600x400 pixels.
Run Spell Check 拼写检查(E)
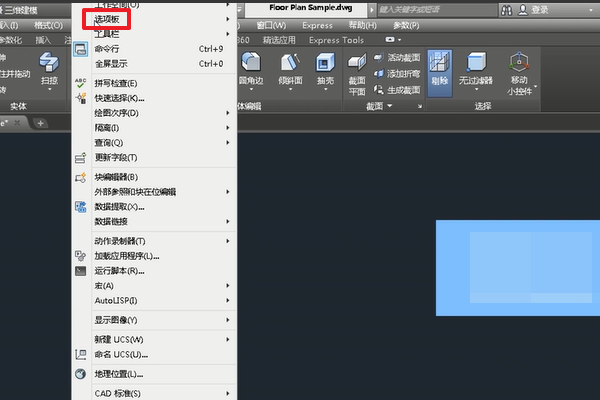click(153, 83)
